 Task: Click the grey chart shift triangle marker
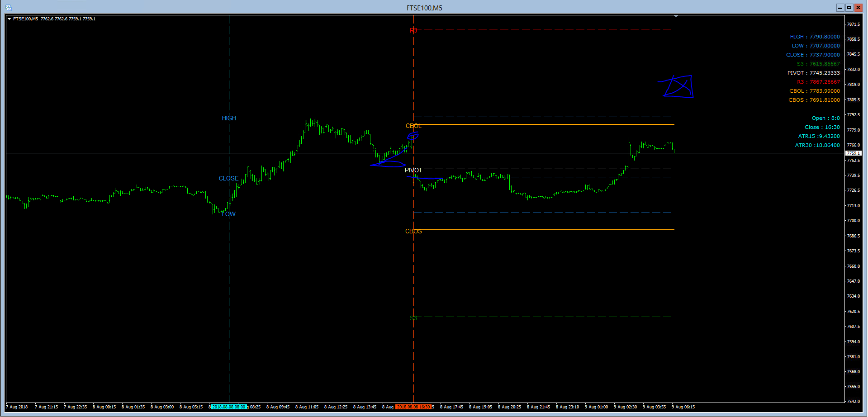(676, 17)
